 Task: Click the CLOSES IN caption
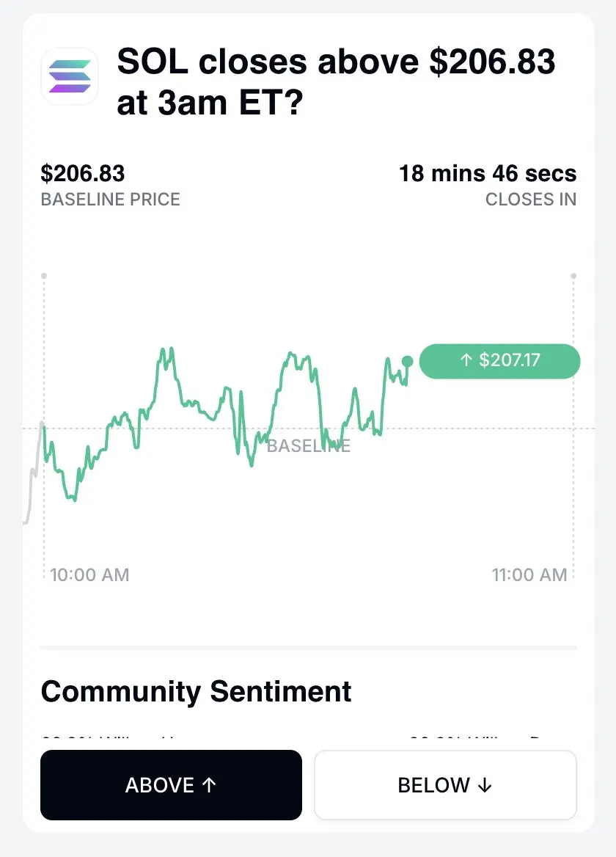pos(531,200)
